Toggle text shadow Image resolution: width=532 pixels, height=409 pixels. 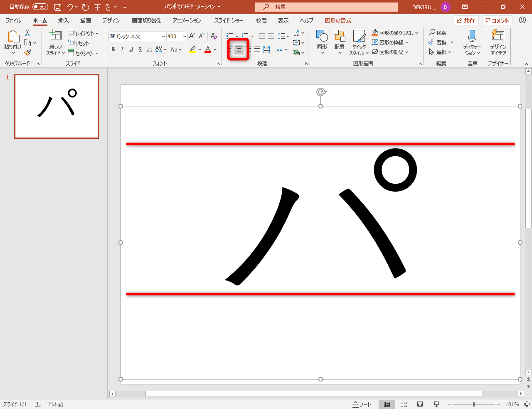140,49
